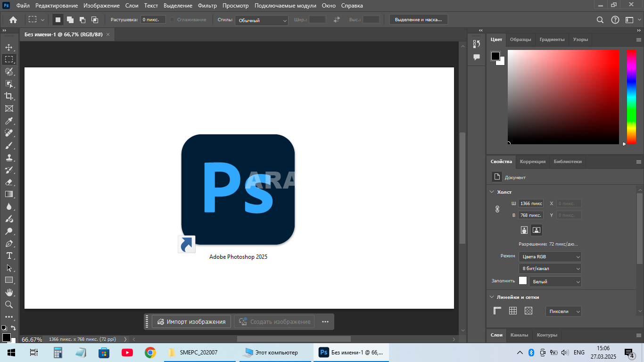Open the tool preset picker arrow
The height and width of the screenshot is (362, 644).
point(43,20)
